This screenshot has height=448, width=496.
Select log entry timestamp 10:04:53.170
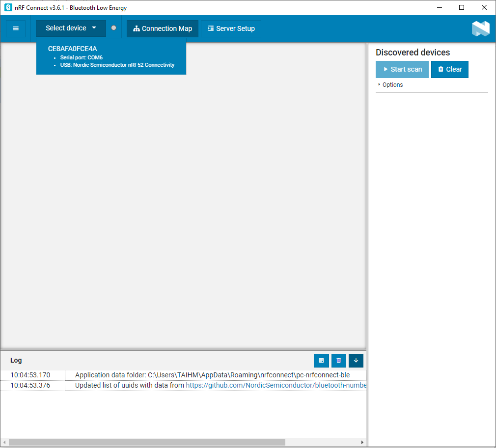(x=30, y=375)
